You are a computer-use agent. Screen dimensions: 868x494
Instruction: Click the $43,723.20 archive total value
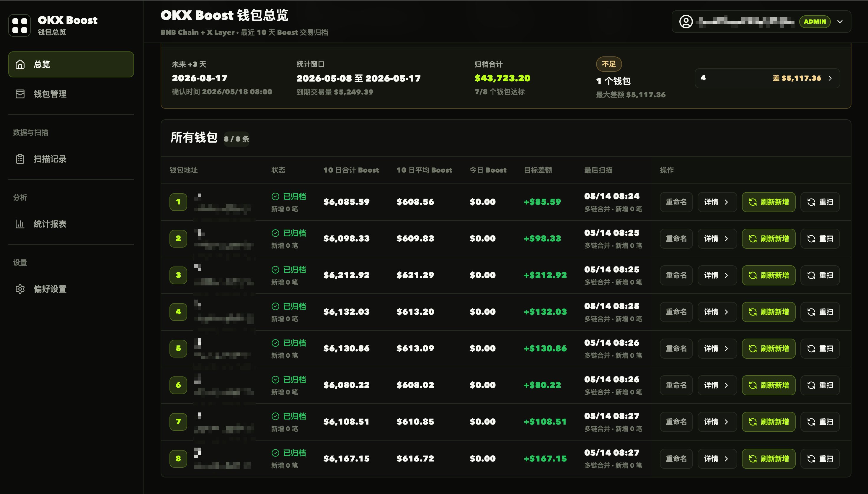click(502, 78)
